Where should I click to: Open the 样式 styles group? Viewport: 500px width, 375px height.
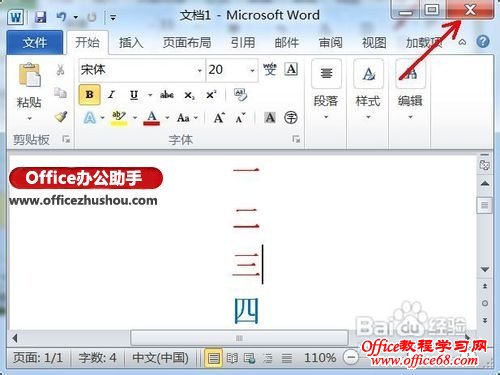pyautogui.click(x=368, y=89)
